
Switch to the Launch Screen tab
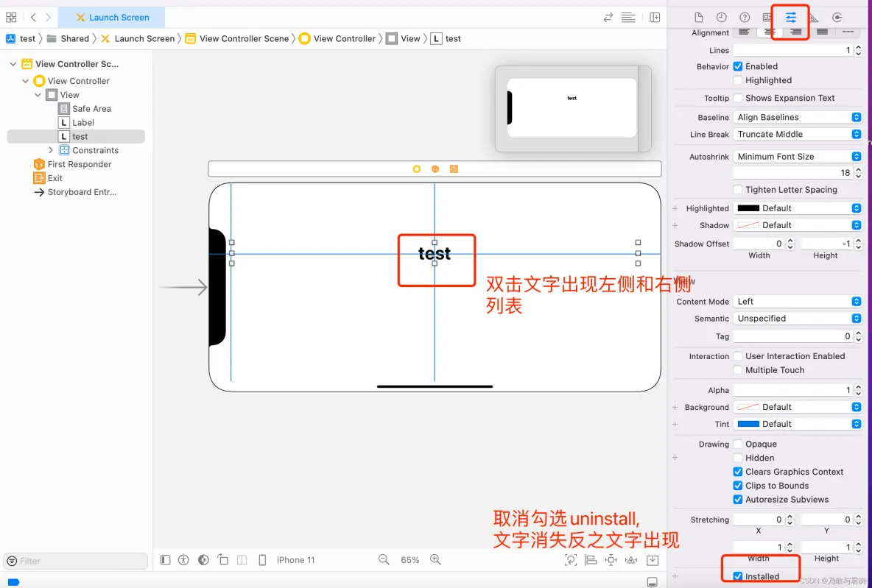(112, 17)
